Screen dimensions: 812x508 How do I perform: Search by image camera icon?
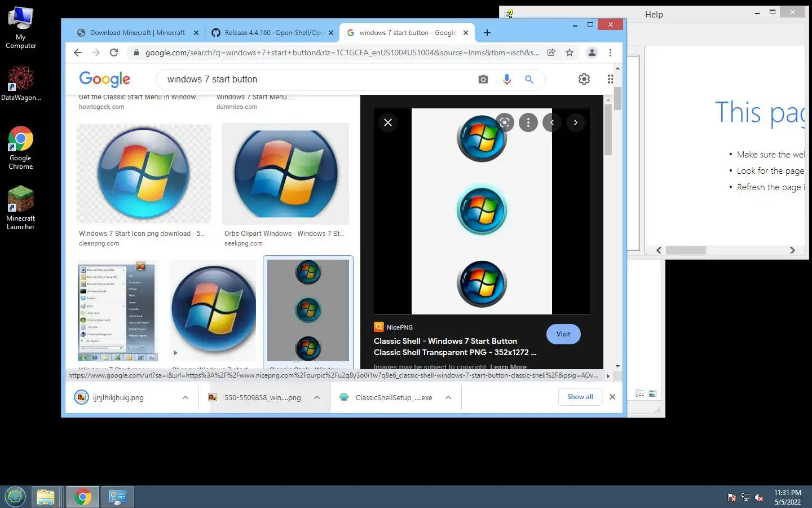[483, 80]
